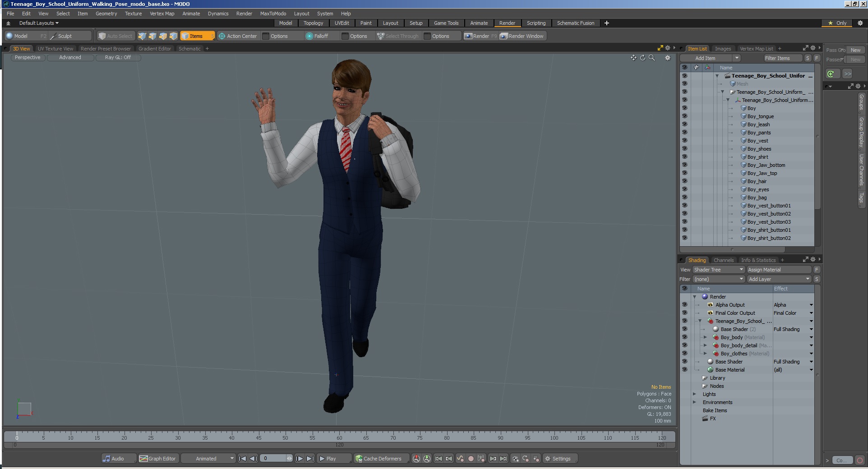Open Filter (none) dropdown

pos(719,279)
